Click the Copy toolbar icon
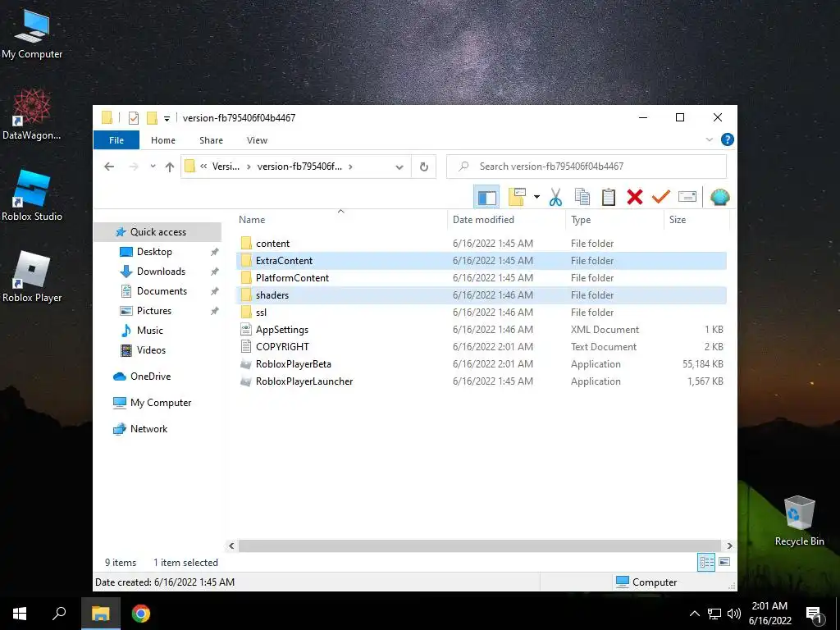 tap(582, 197)
